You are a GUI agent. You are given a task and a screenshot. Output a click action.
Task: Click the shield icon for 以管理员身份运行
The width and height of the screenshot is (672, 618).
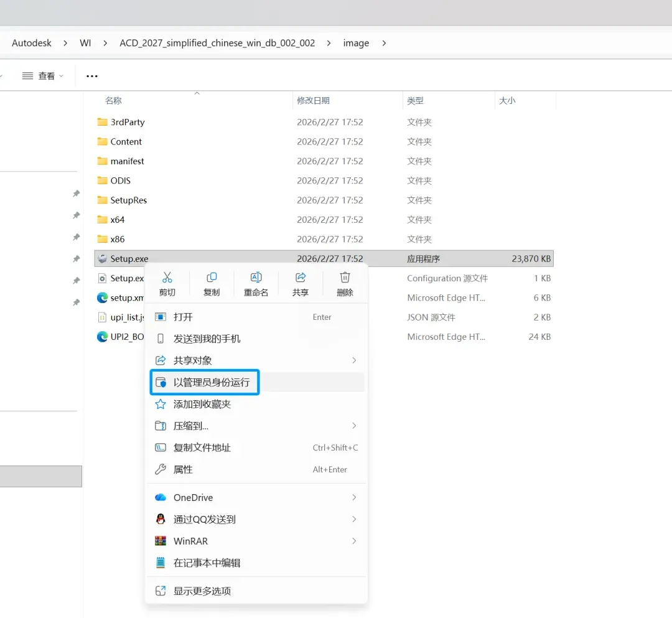point(161,382)
